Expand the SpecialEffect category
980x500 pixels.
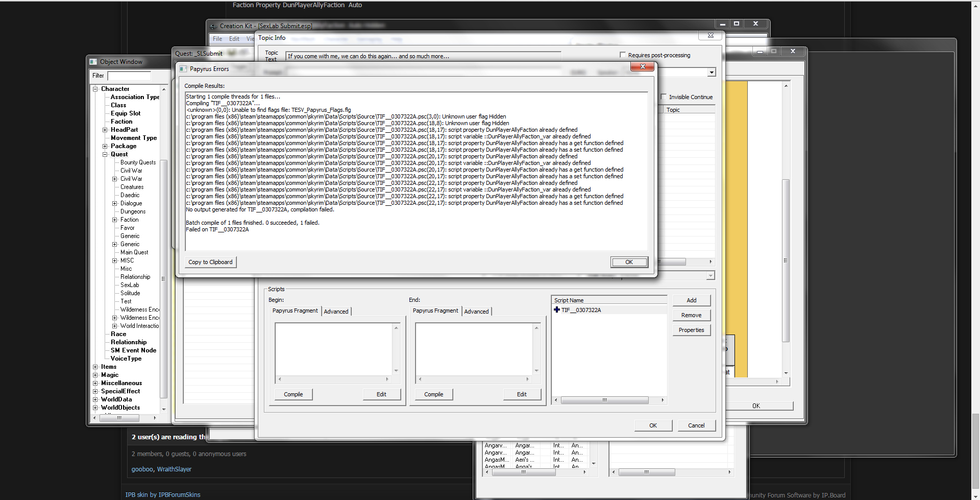(95, 391)
